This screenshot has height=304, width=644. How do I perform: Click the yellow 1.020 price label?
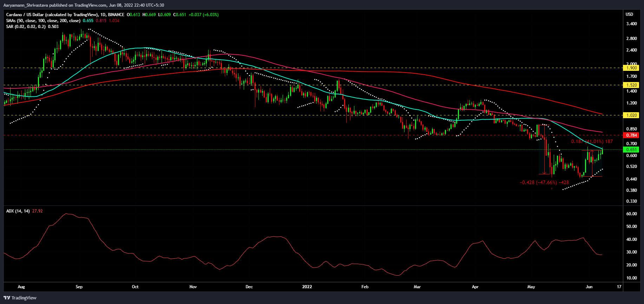(631, 115)
